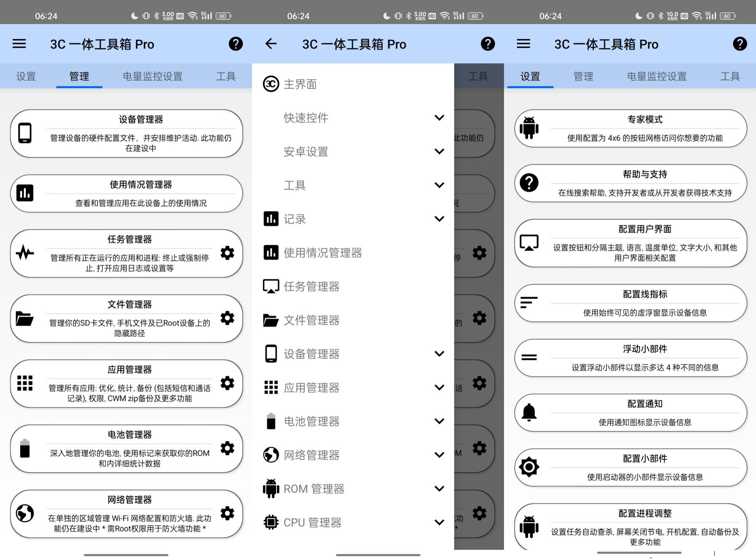Select the 工具 tab
Screen dimensions: 756x560
tap(226, 76)
